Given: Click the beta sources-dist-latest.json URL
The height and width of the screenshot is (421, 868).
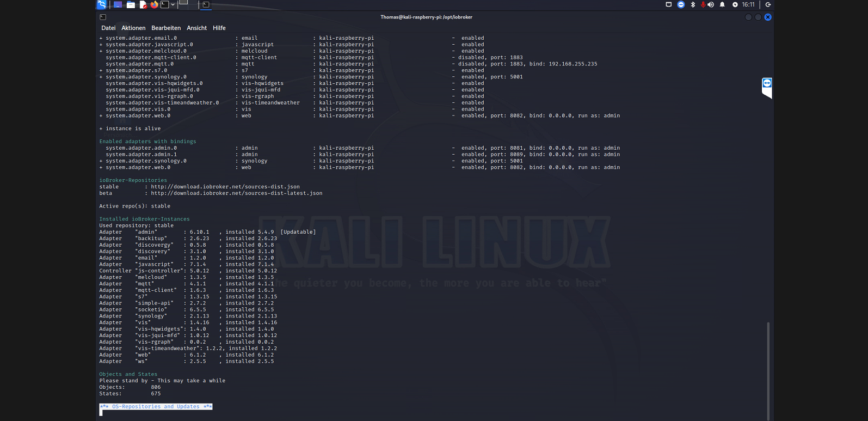Looking at the screenshot, I should 237,193.
